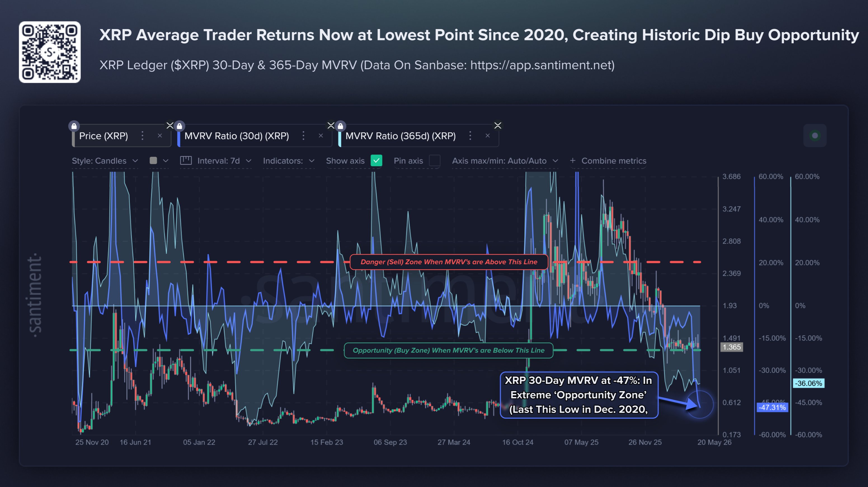Expand the Indicators dropdown

tap(288, 161)
